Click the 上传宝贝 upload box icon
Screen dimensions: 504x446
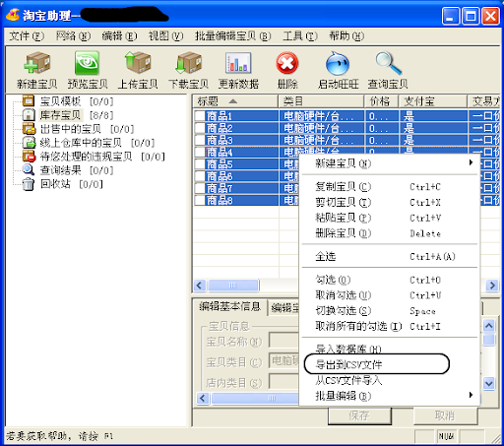[138, 62]
